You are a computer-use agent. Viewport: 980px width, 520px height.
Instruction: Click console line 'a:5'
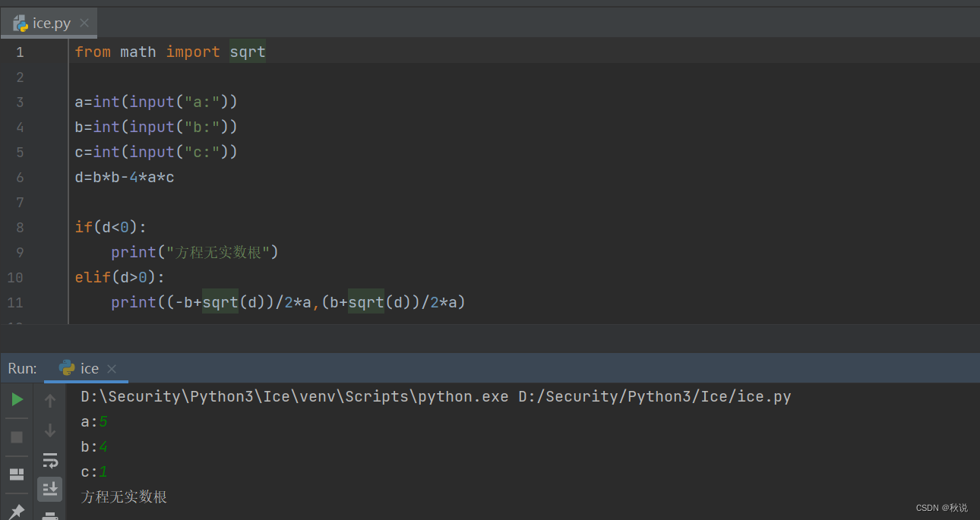(94, 421)
